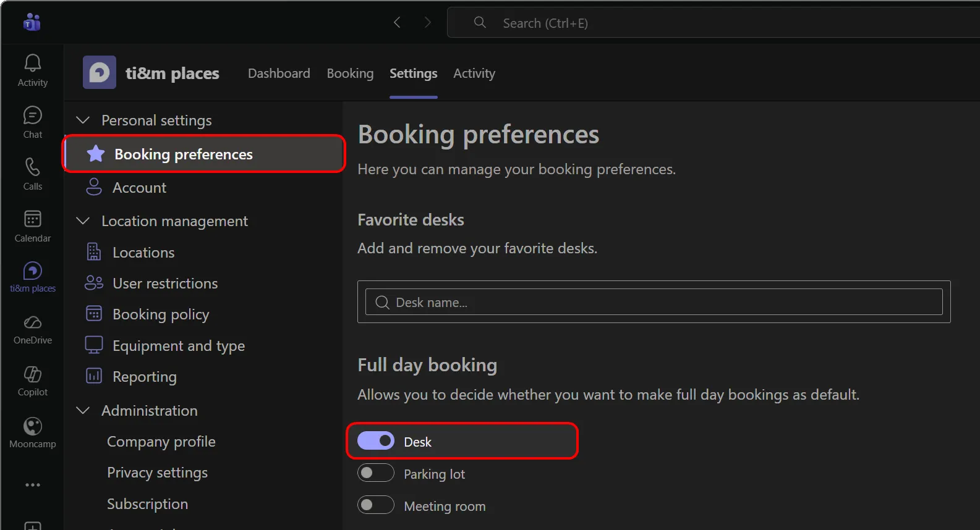Viewport: 980px width, 530px height.
Task: Collapse the Personal settings section
Action: (83, 120)
